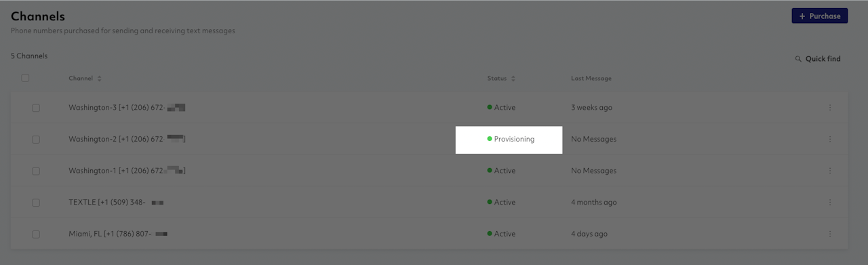Tick the Miami, FL row checkbox
Image resolution: width=868 pixels, height=265 pixels.
[36, 234]
